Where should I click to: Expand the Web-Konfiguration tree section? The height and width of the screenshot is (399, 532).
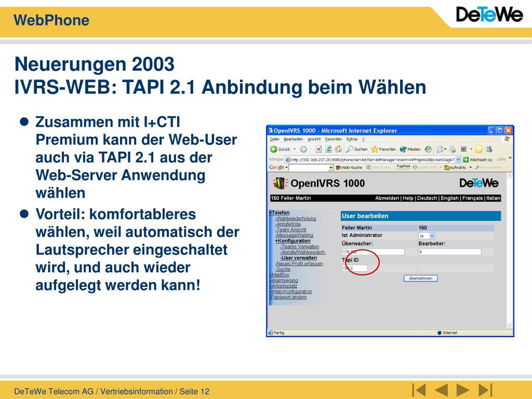tap(291, 291)
